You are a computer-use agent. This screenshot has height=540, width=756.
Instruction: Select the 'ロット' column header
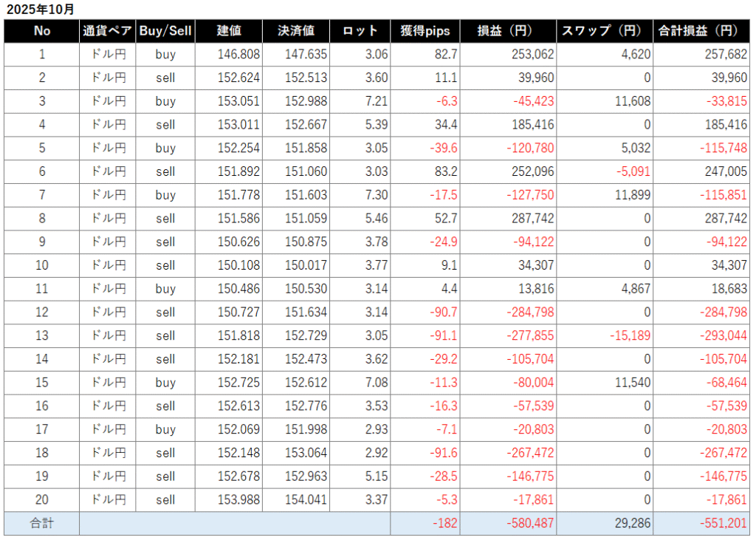point(360,31)
